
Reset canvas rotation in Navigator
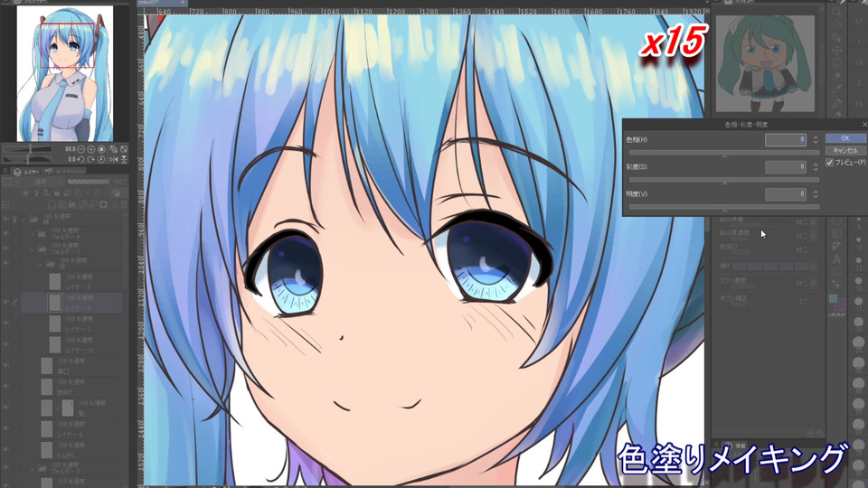point(101,159)
